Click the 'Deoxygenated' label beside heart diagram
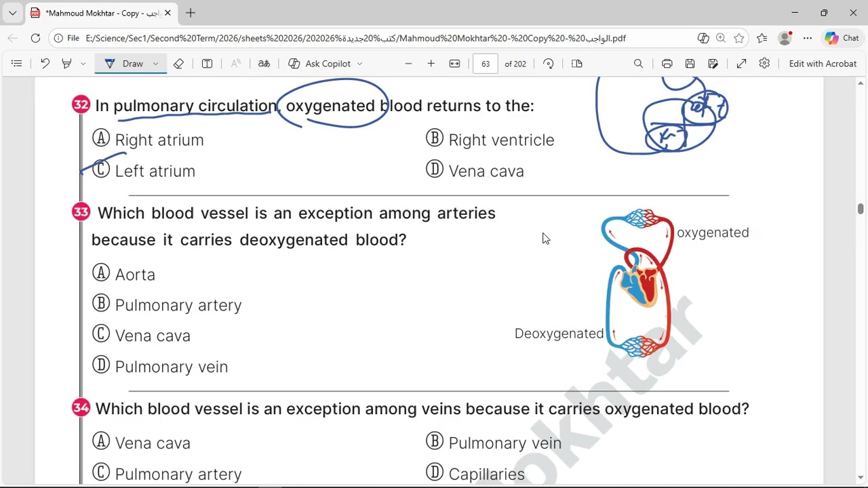Screen dimensions: 868x488 [x=559, y=333]
